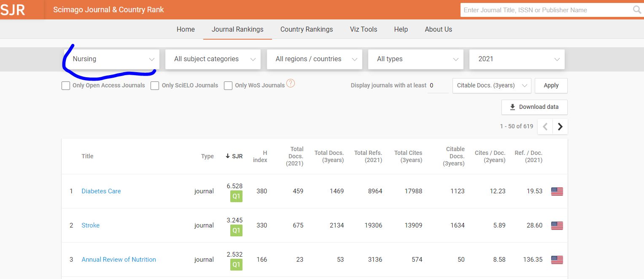Click the minimum journals threshold input field
The image size is (644, 279).
(438, 85)
